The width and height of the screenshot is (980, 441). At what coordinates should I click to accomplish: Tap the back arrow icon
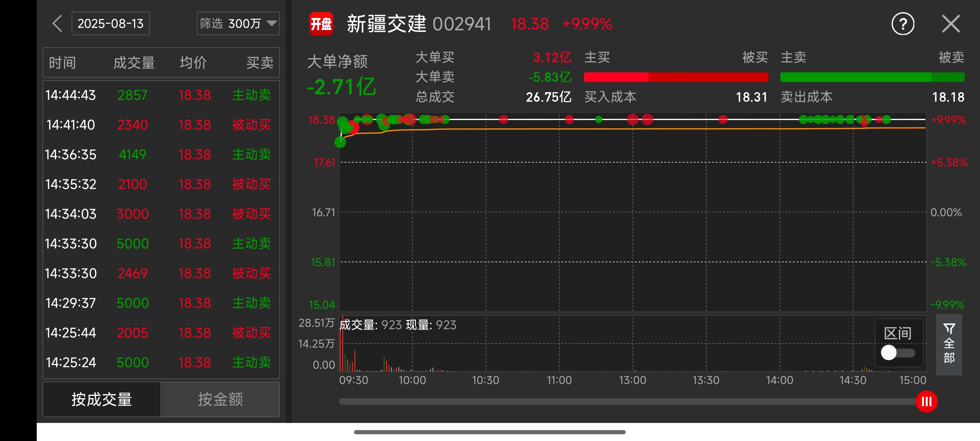point(58,24)
